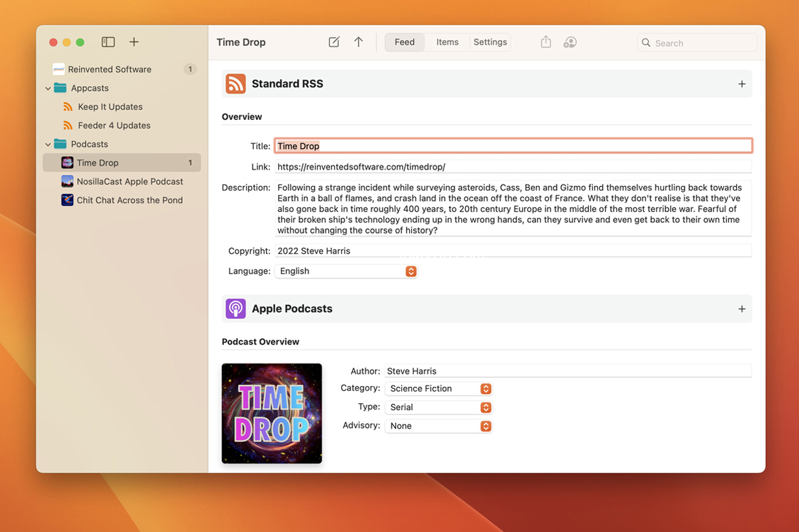Click the accounts icon next to share
Image resolution: width=799 pixels, height=532 pixels.
point(570,42)
